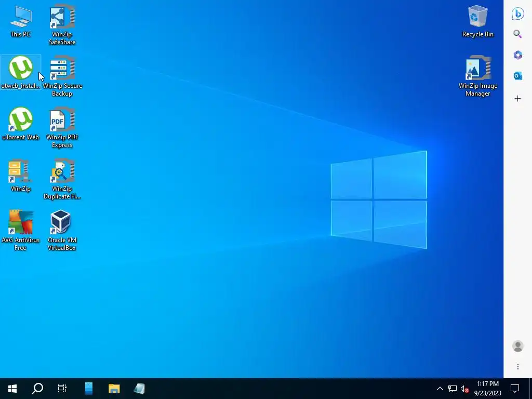Select the WinZip Image Manager shortcut
532x399 pixels.
click(x=478, y=76)
